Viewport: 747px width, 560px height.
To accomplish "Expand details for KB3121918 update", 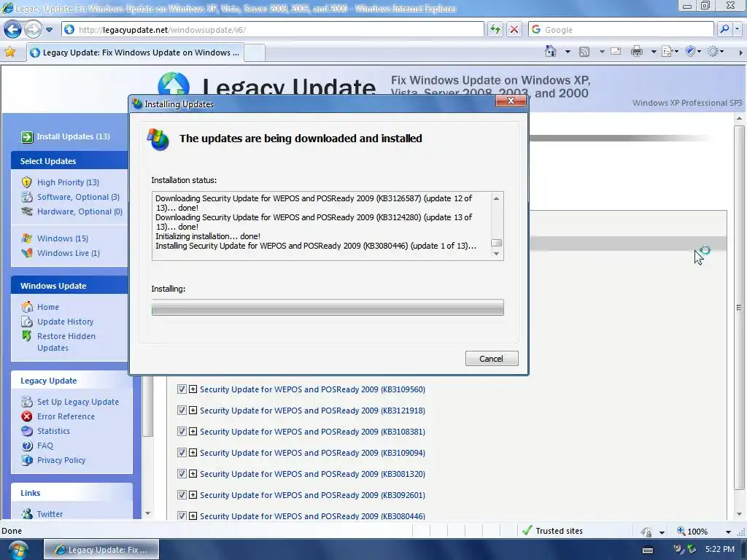I will (x=193, y=411).
